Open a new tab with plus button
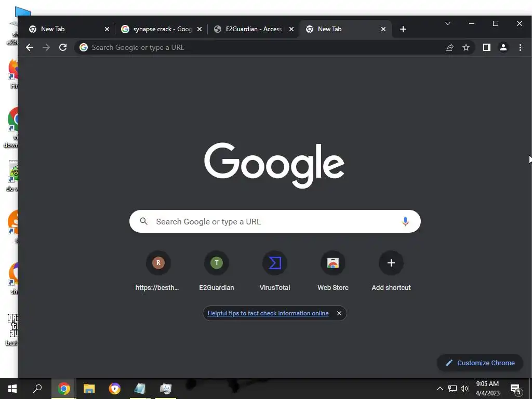This screenshot has width=532, height=399. (x=403, y=29)
